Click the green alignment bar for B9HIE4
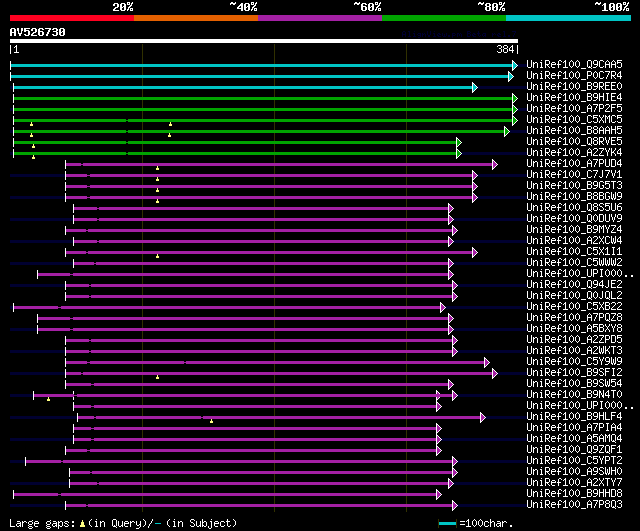 pyautogui.click(x=263, y=98)
